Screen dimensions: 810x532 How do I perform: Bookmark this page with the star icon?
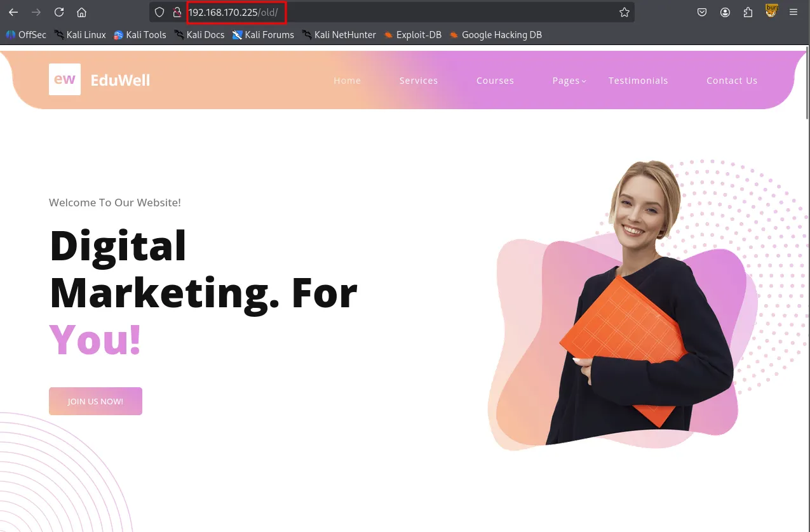(x=624, y=12)
